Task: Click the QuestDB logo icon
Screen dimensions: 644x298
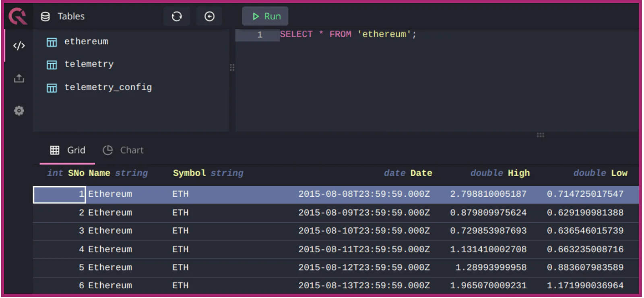Action: [x=18, y=16]
